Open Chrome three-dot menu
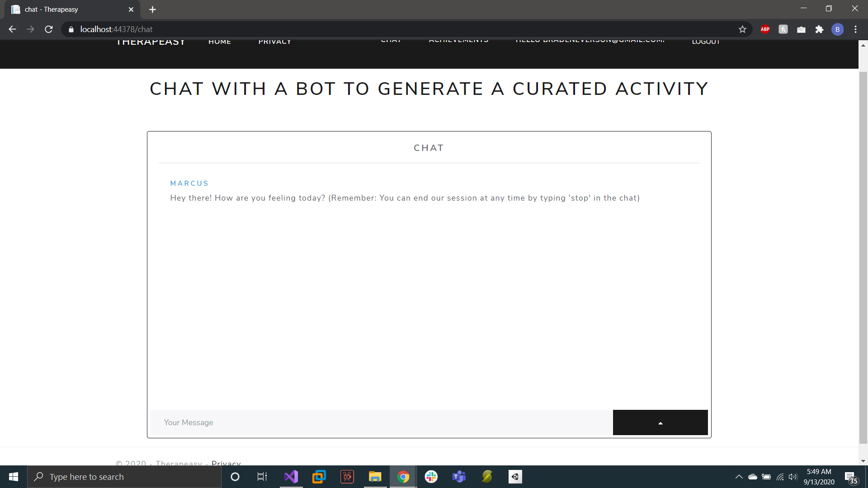Viewport: 868px width, 488px height. coord(855,29)
